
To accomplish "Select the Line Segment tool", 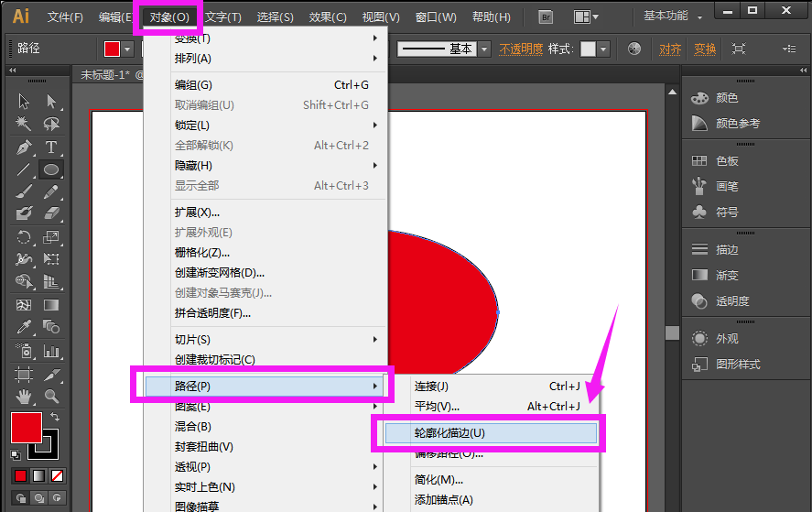I will click(x=24, y=169).
